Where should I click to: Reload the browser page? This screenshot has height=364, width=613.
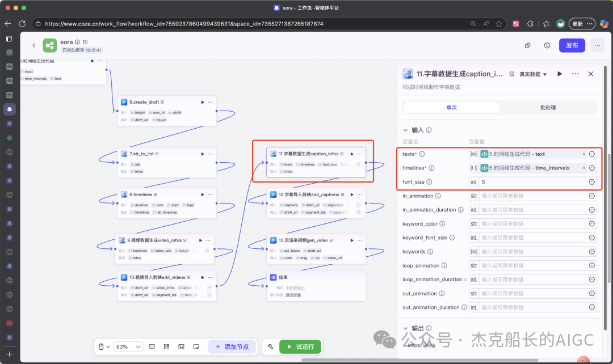pyautogui.click(x=22, y=24)
